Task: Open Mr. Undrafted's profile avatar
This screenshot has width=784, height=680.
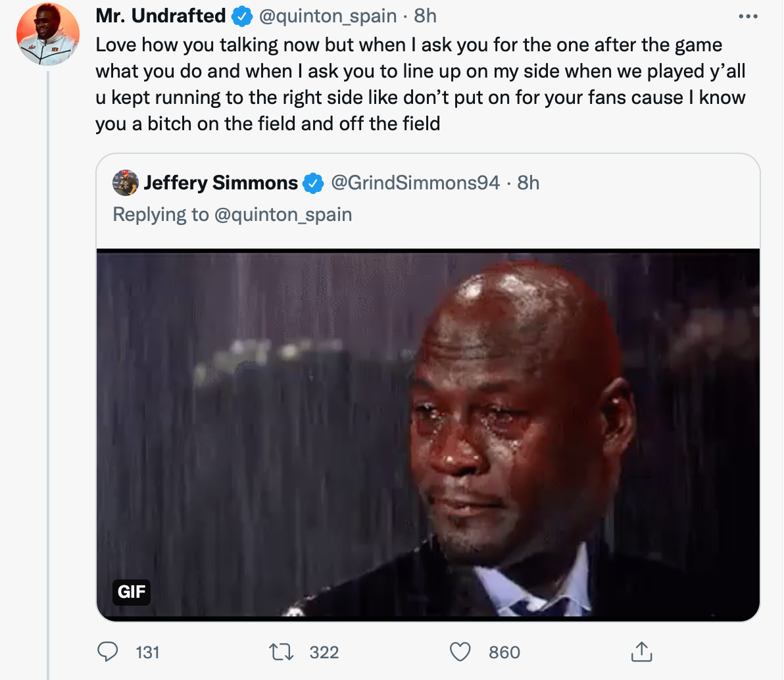Action: (x=48, y=34)
